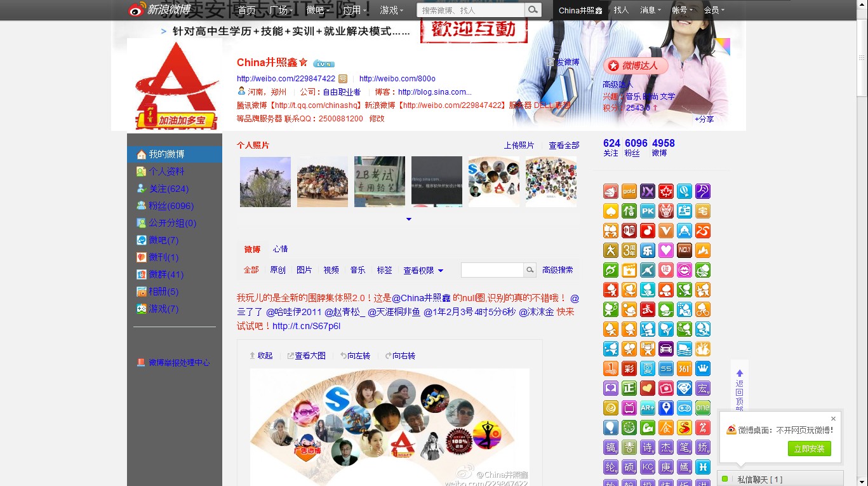Image resolution: width=868 pixels, height=486 pixels.
Task: Filter posts by 图片
Action: 304,270
